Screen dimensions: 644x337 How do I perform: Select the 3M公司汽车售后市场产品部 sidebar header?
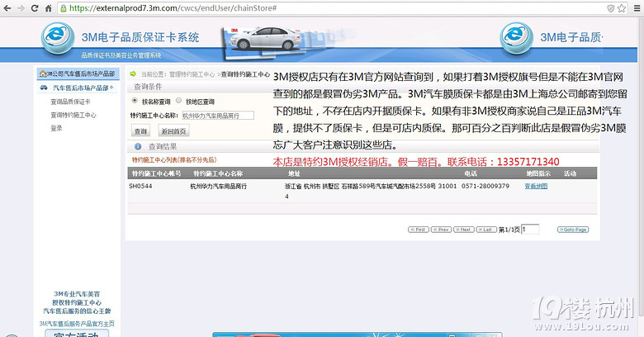tap(78, 74)
